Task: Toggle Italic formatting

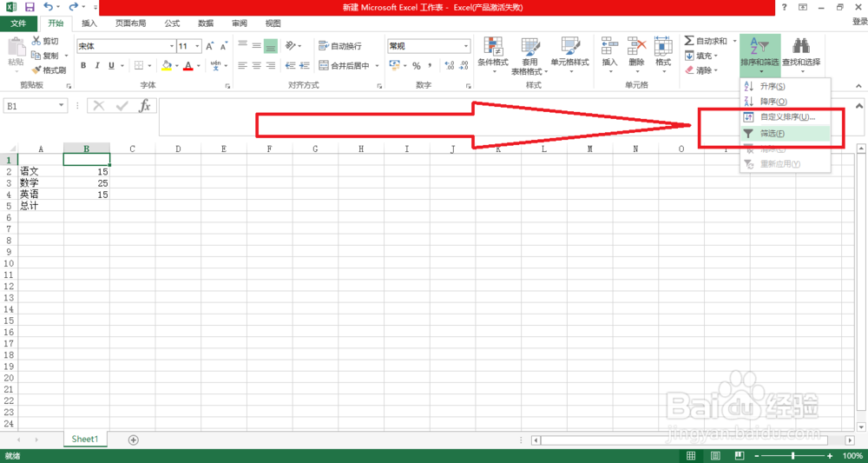Action: click(98, 65)
